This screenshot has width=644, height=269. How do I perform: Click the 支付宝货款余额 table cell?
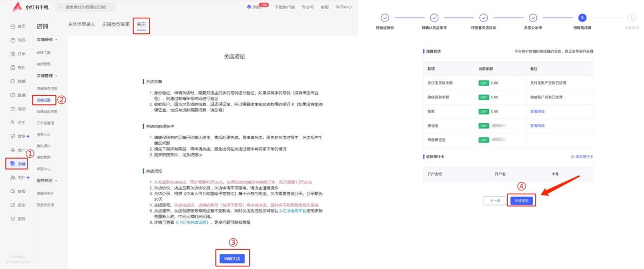click(x=449, y=83)
